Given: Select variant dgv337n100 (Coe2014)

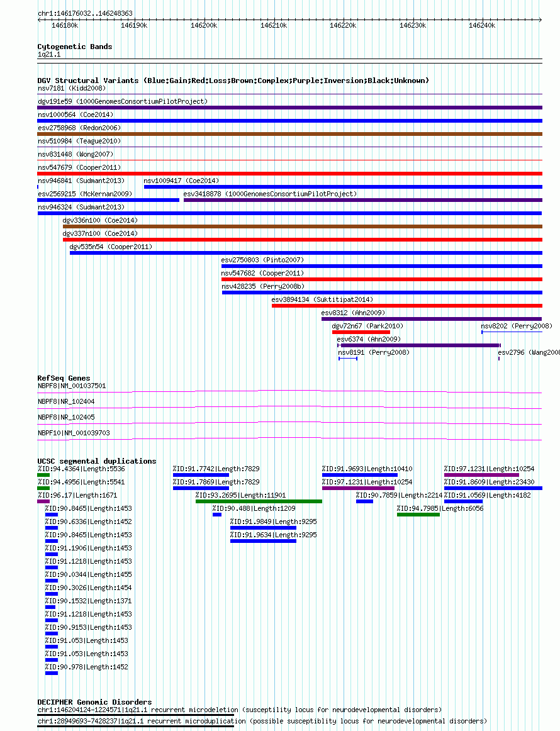Looking at the screenshot, I should [x=100, y=233].
